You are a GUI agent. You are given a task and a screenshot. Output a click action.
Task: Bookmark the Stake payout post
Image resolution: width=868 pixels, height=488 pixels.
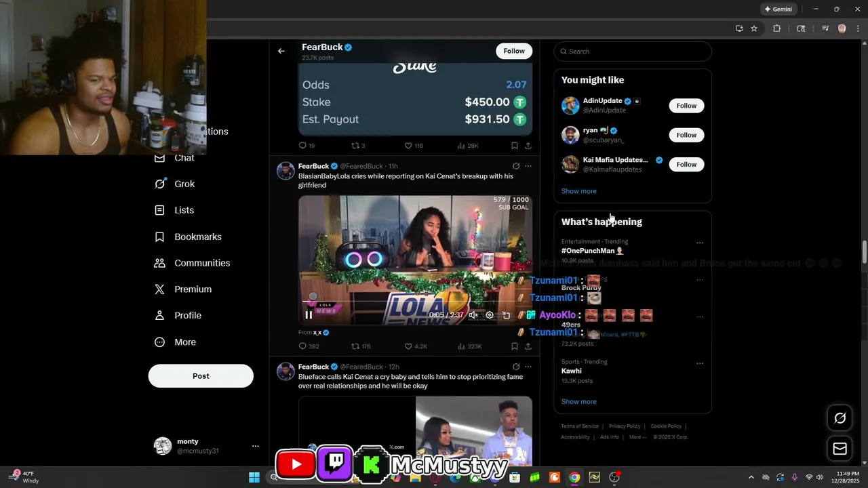(515, 146)
